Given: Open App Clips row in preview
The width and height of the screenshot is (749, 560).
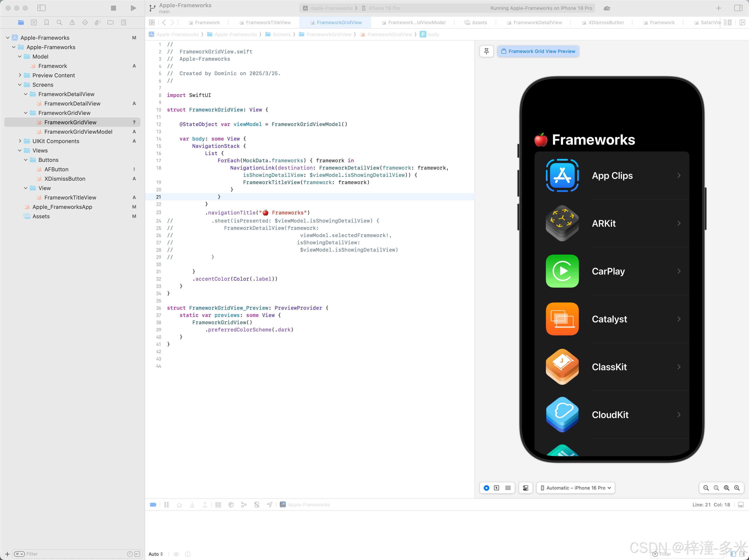Looking at the screenshot, I should click(612, 176).
